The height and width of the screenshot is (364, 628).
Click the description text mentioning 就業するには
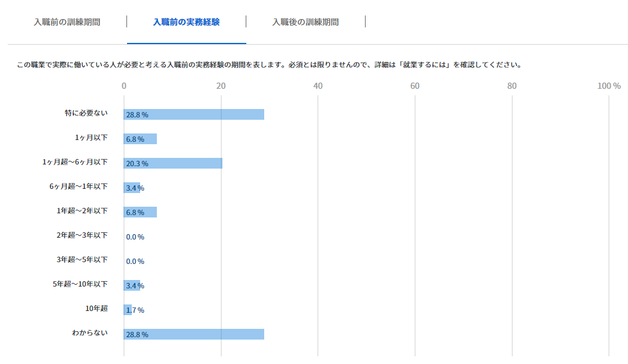click(x=268, y=64)
